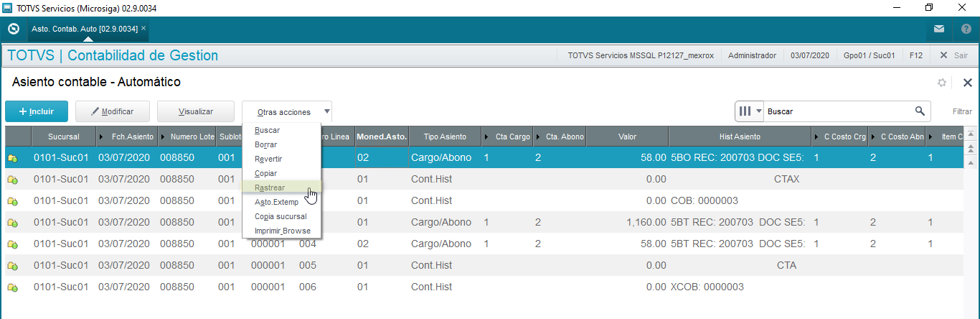Screen dimensions: 980x319
Task: Click the Filtrar link
Action: 962,111
